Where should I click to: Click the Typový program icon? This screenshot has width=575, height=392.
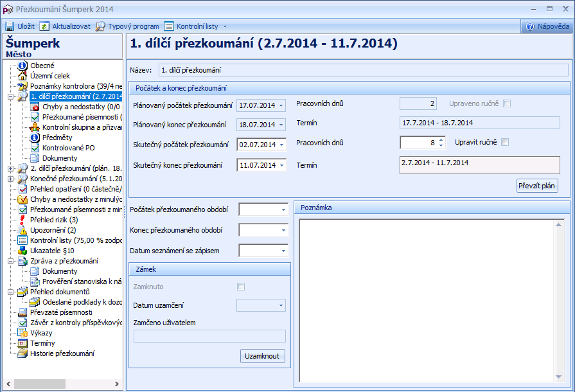pos(100,26)
